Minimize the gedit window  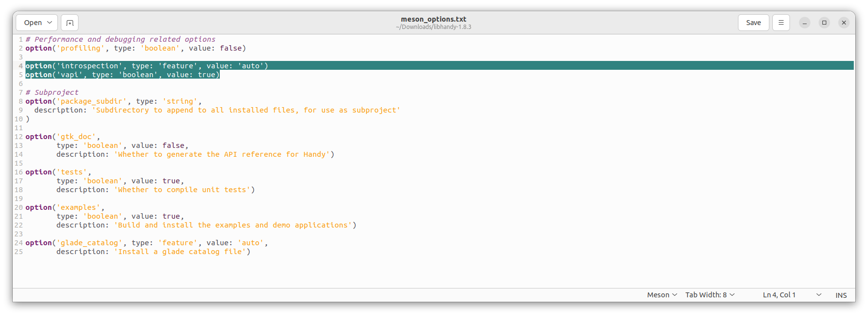point(805,23)
